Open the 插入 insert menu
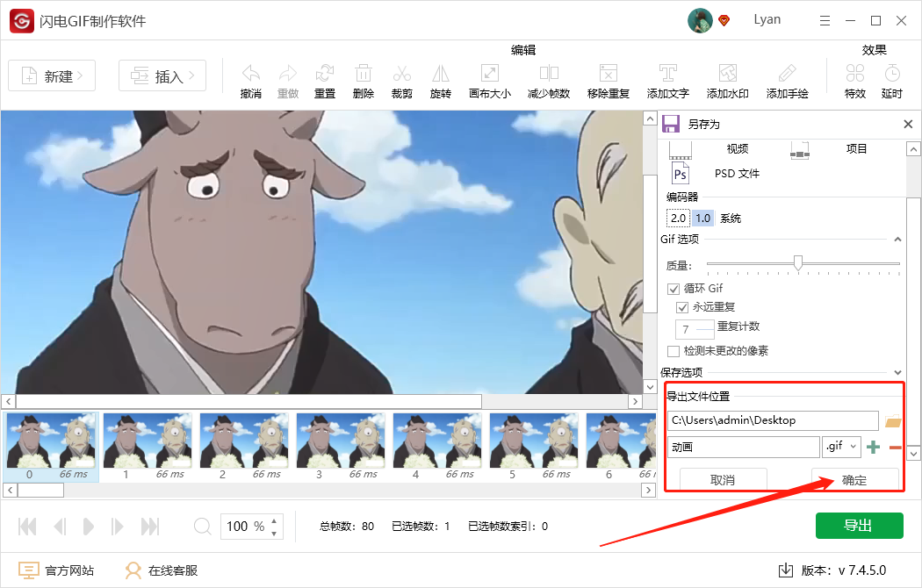Screen dimensions: 922x588 162,75
